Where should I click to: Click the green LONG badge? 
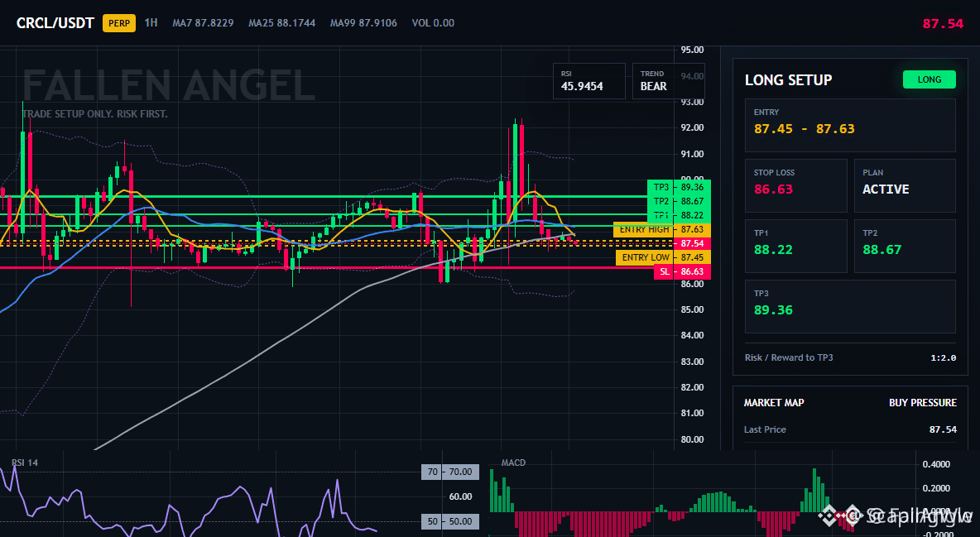click(930, 79)
